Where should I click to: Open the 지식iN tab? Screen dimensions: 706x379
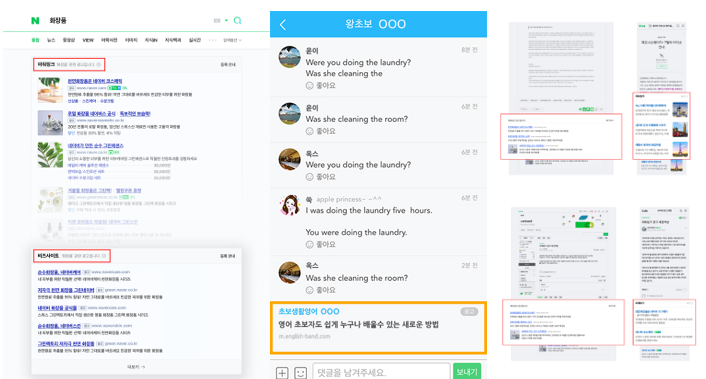[x=151, y=40]
